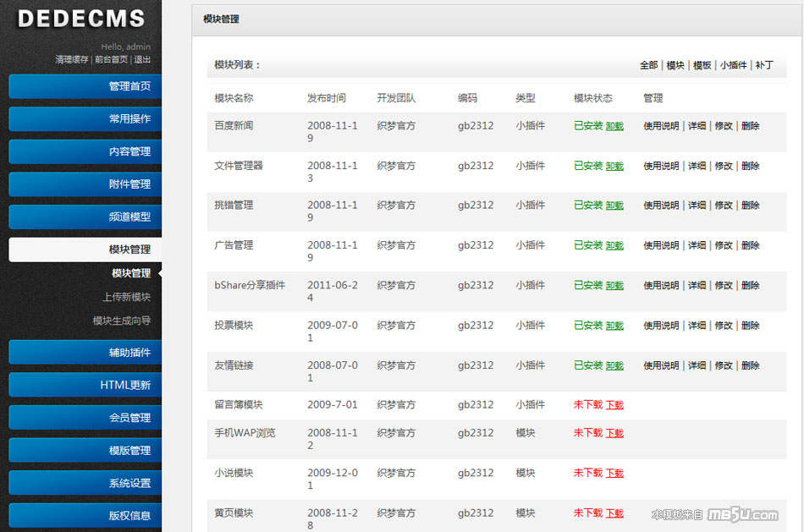Click the 清理缓存 link under admin greeting
The width and height of the screenshot is (804, 532).
pos(72,60)
